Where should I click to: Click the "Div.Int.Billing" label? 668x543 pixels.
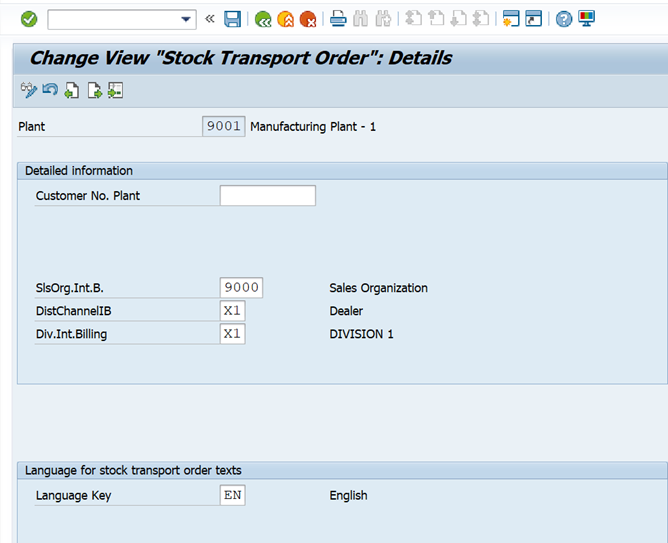click(x=71, y=334)
